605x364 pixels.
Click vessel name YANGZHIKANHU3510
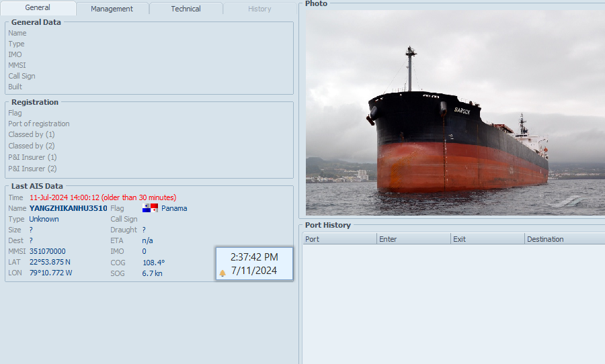(69, 208)
